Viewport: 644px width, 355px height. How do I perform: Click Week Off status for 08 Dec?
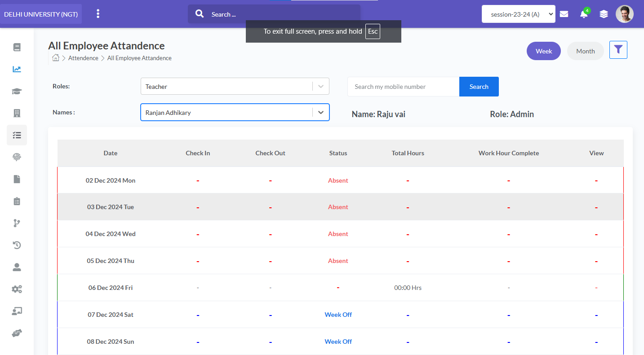[x=338, y=342]
